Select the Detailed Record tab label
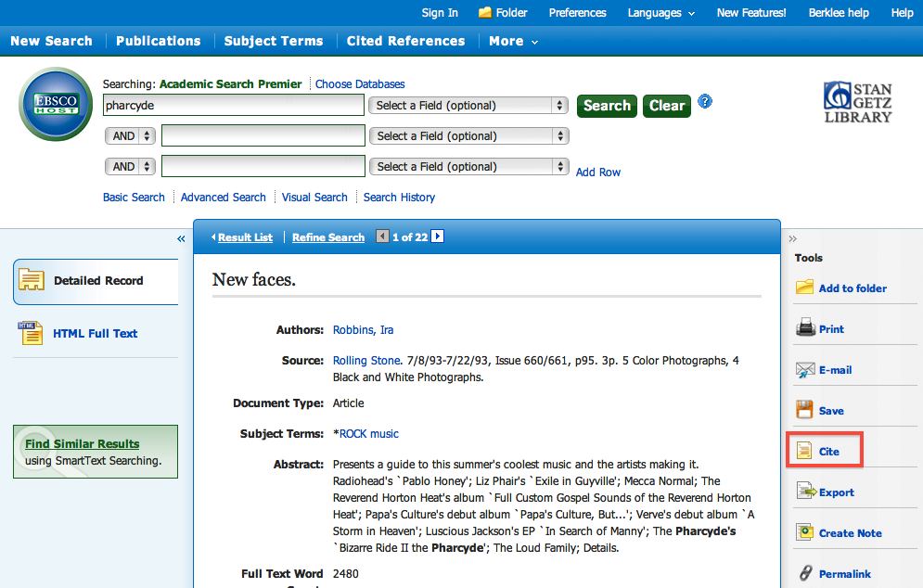The image size is (923, 588). pyautogui.click(x=98, y=281)
